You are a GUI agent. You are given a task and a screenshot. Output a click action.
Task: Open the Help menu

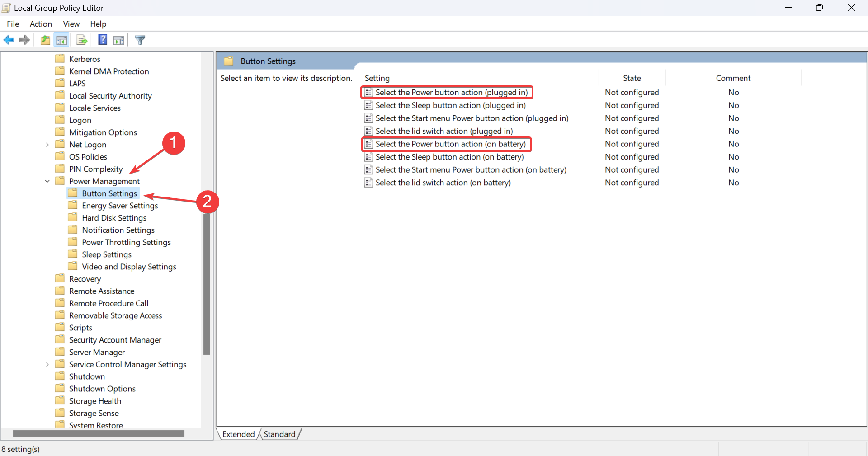98,24
